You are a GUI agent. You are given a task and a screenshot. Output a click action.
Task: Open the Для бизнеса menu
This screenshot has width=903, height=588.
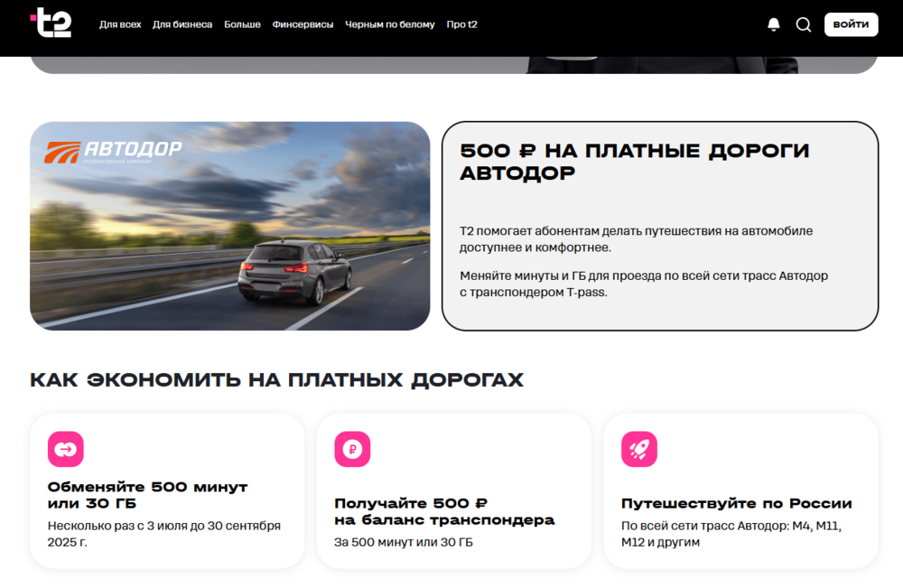coord(182,24)
